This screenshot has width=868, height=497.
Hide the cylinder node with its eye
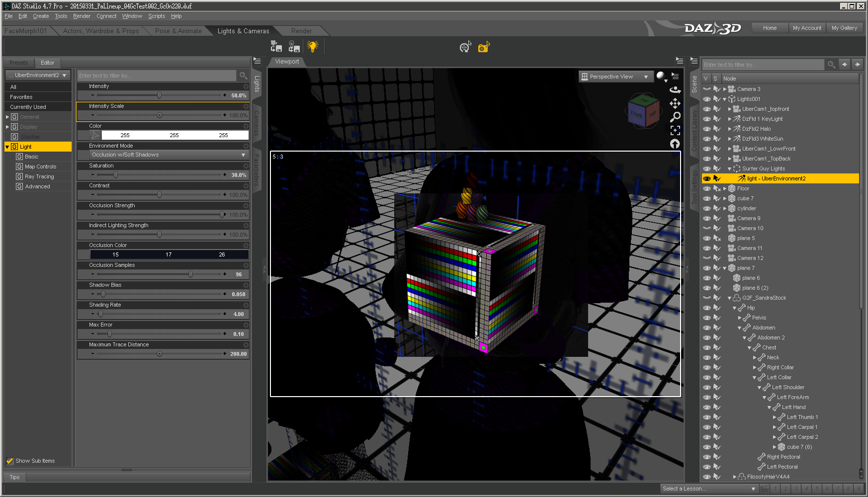click(x=706, y=208)
